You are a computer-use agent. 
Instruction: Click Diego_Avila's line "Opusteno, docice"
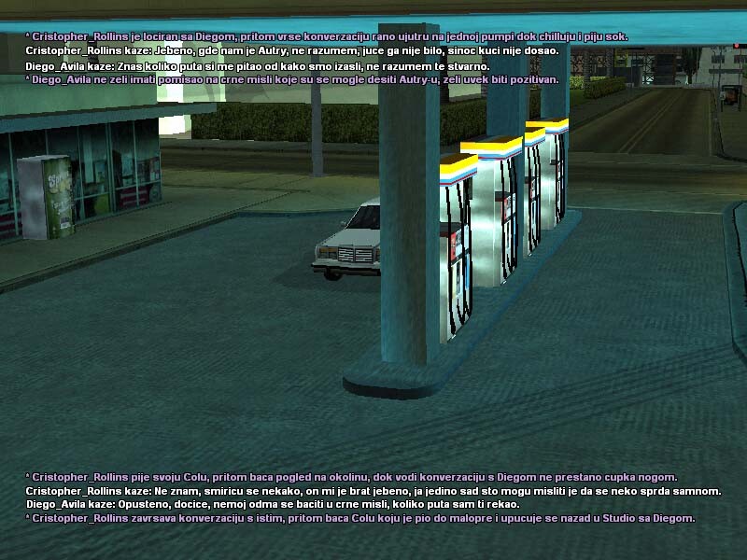pos(273,504)
